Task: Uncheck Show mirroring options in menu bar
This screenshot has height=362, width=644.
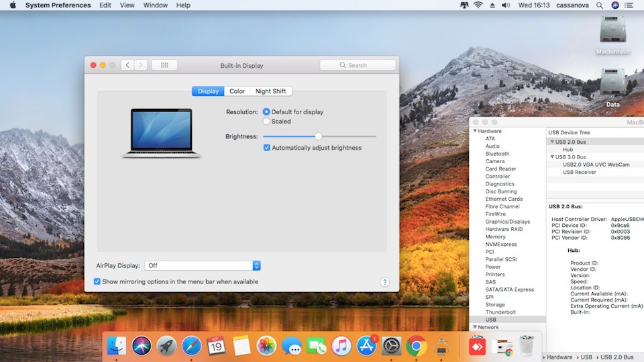Action: click(x=97, y=282)
